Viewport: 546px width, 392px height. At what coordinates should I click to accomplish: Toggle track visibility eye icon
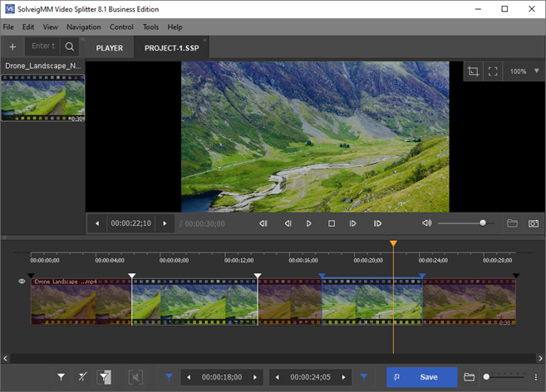tap(22, 282)
